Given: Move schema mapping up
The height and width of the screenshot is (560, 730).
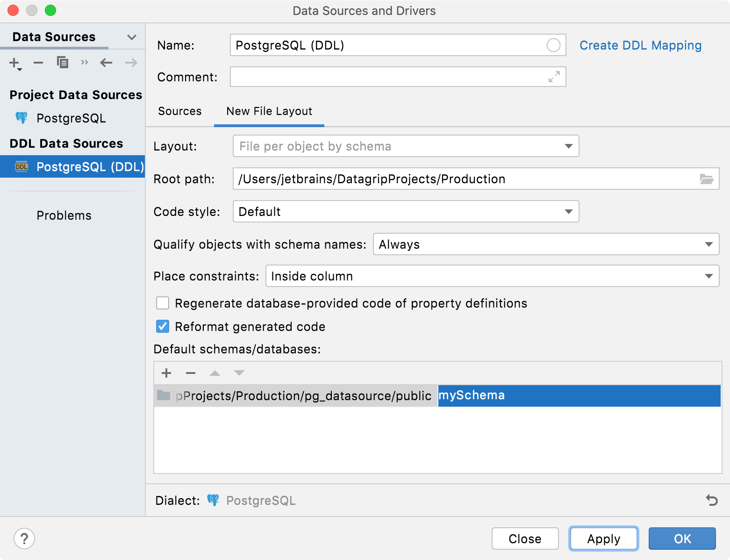Looking at the screenshot, I should click(215, 373).
